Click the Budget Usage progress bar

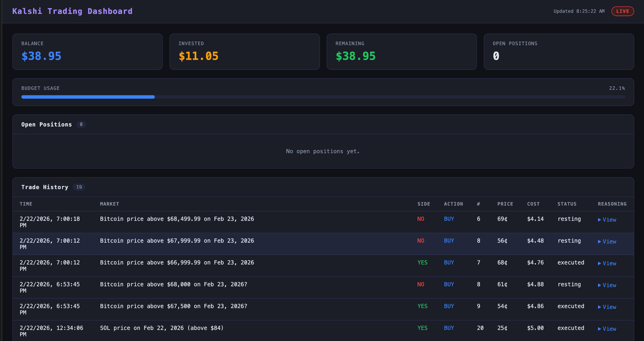coord(323,97)
